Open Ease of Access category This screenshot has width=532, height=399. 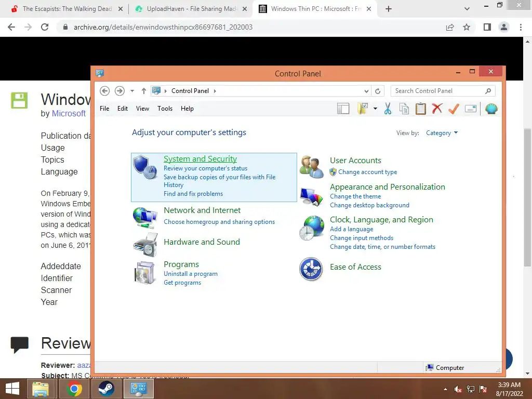pos(355,267)
